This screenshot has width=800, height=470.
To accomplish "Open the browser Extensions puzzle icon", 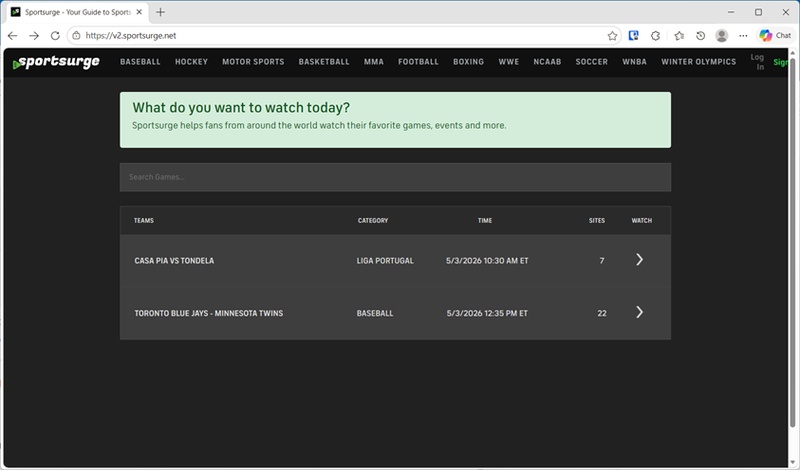I will point(656,36).
